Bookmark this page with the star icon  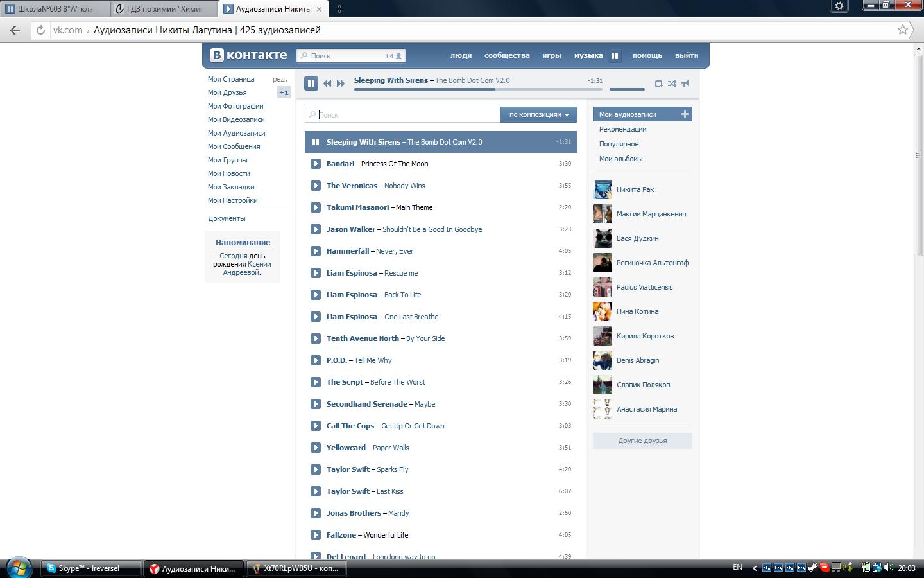pyautogui.click(x=903, y=30)
